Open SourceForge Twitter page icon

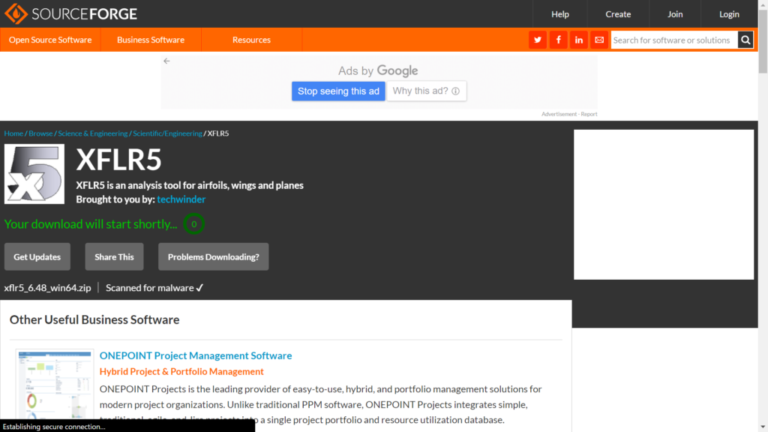click(538, 40)
